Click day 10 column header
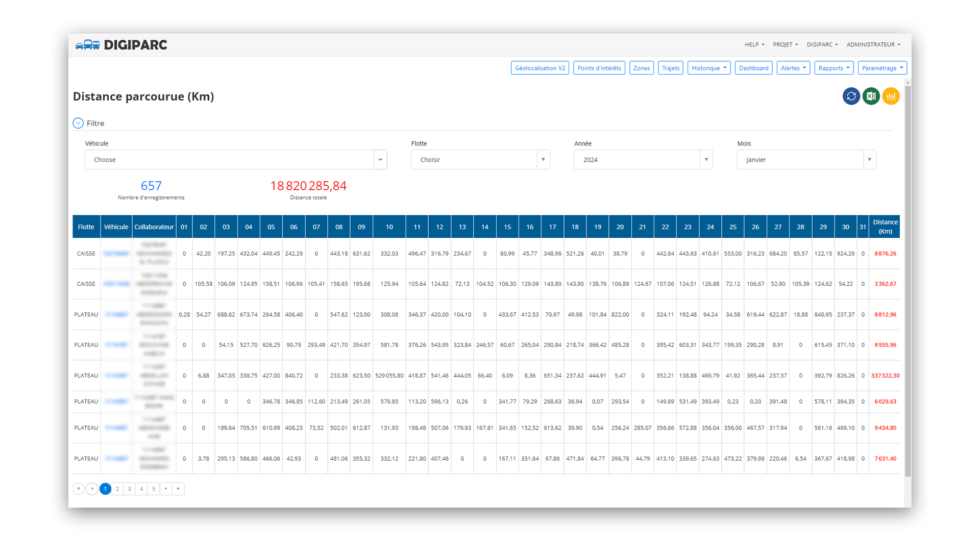 pos(389,227)
